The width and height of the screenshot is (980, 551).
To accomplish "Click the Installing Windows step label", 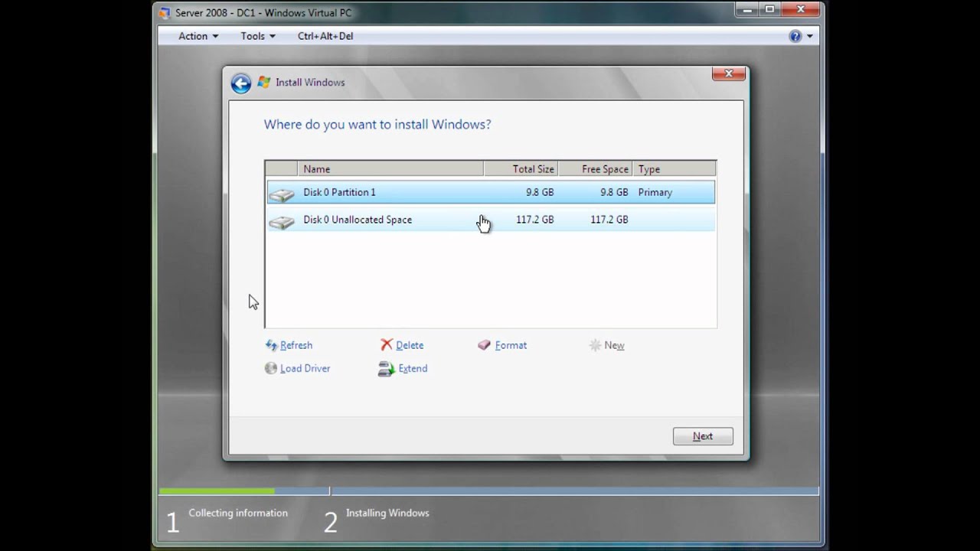I will [x=387, y=513].
